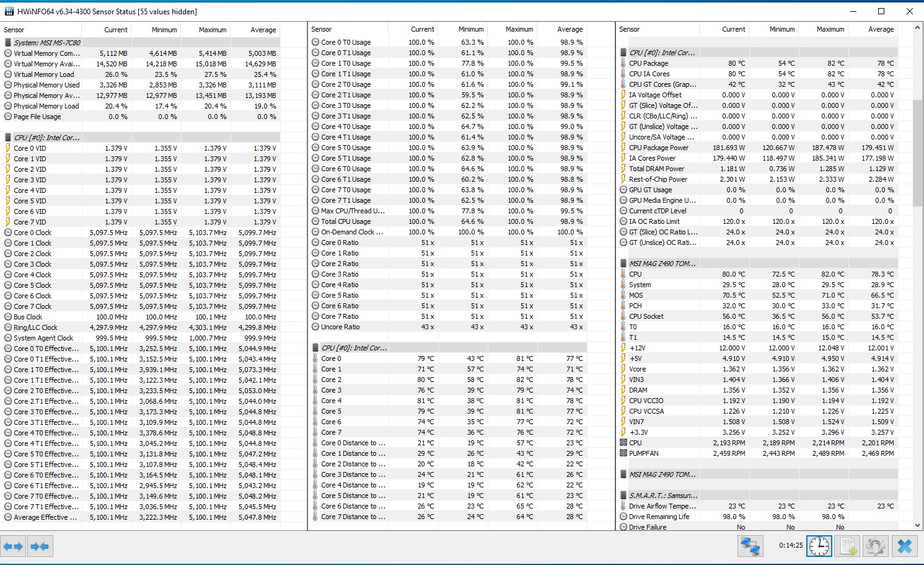924x565 pixels.
Task: Select the CPU IA Cores temperature row
Action: 759,74
